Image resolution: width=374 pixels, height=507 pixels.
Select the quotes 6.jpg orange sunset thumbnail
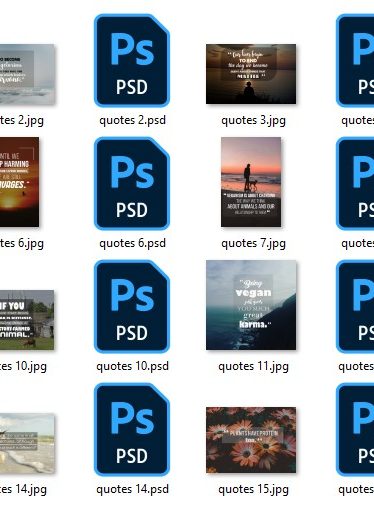(x=19, y=182)
